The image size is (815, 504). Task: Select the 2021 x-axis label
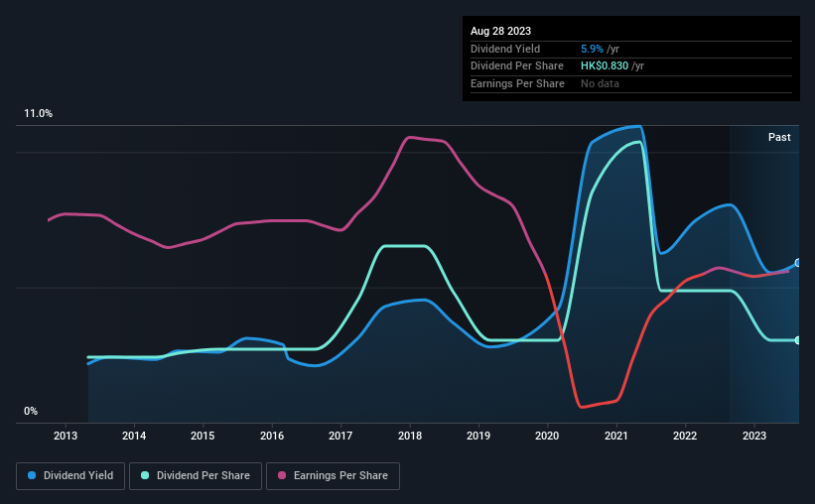[x=616, y=436]
